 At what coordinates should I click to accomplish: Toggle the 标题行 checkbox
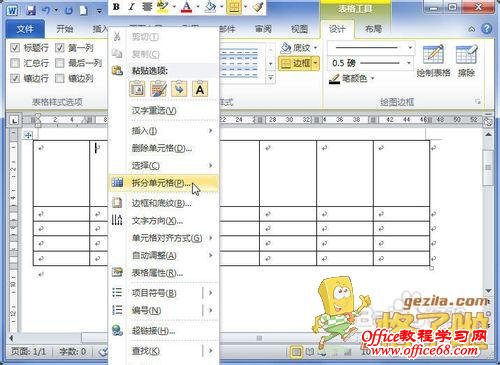(15, 48)
